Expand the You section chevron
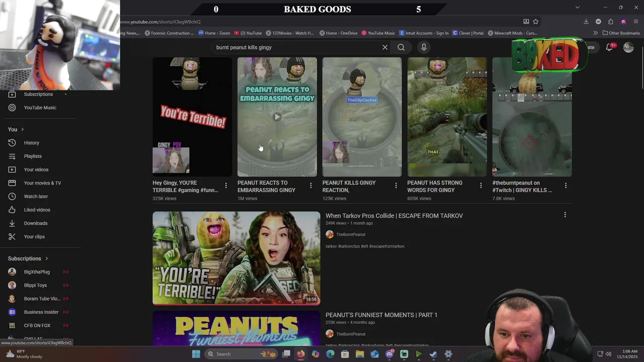 22,130
